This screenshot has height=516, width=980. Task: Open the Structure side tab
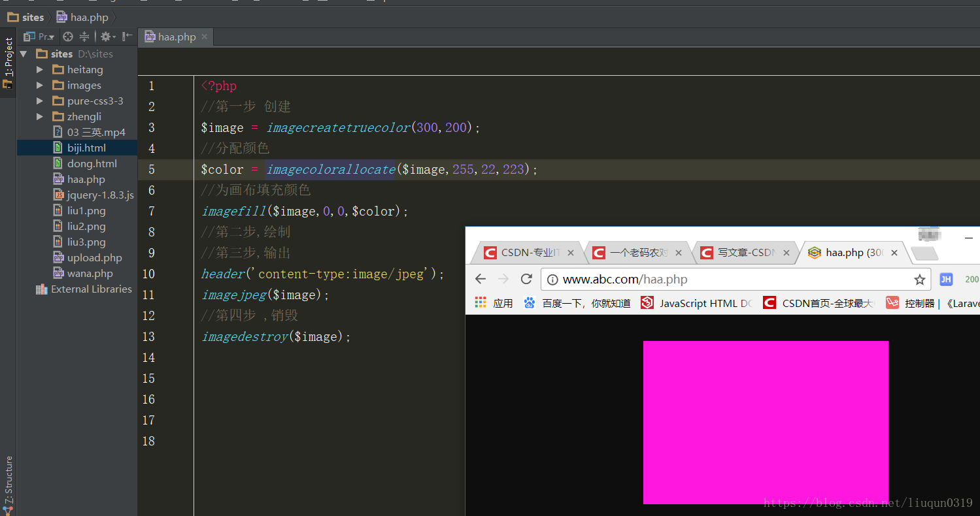[x=8, y=484]
